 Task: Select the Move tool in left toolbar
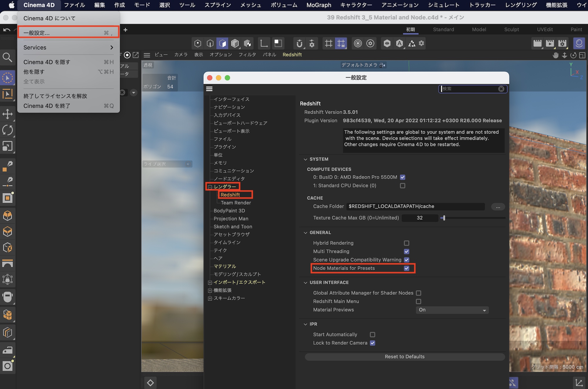click(x=7, y=114)
